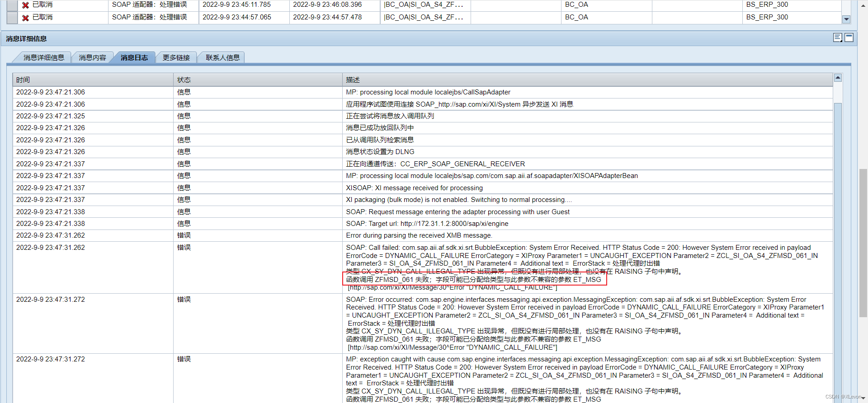Click the 'SOAP: Call failed' error description
This screenshot has width=868, height=403.
(x=582, y=267)
